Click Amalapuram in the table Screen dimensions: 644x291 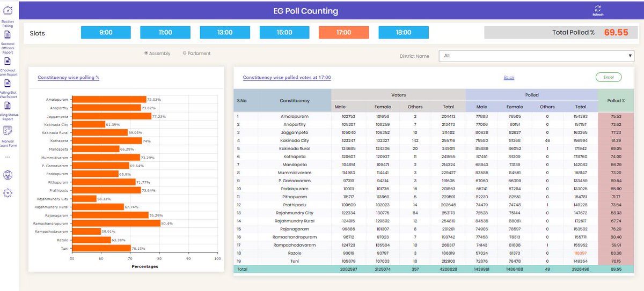[x=295, y=116]
